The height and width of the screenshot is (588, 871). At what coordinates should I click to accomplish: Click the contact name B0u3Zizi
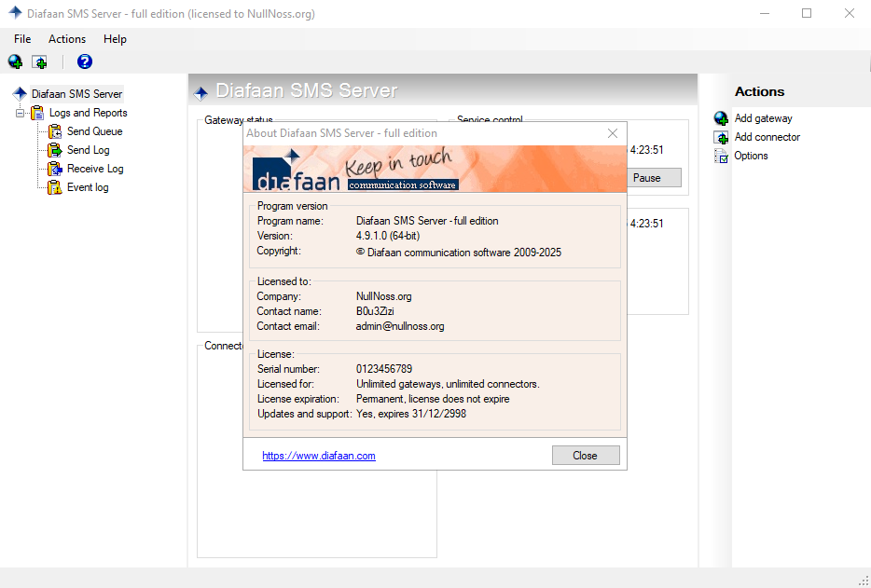point(375,311)
